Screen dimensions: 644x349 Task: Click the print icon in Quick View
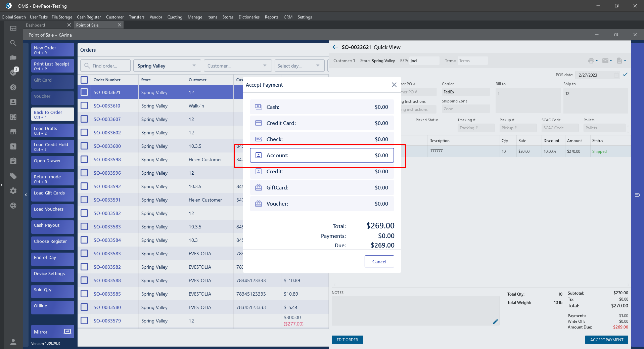coord(591,61)
